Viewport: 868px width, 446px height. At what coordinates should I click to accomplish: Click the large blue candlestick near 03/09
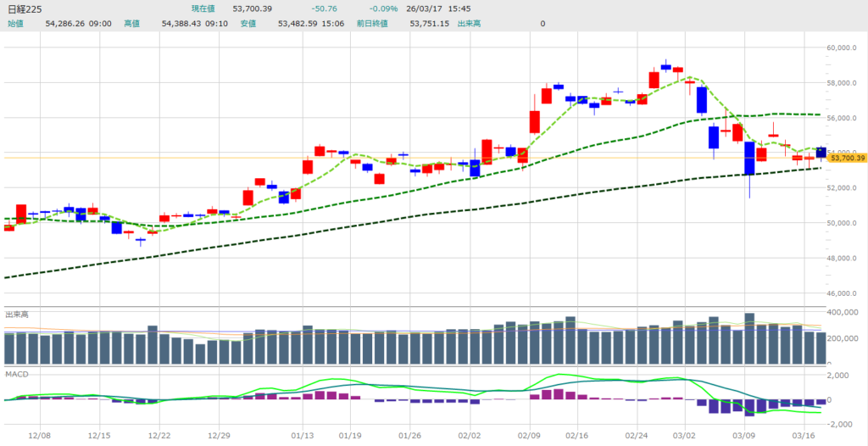pyautogui.click(x=749, y=159)
